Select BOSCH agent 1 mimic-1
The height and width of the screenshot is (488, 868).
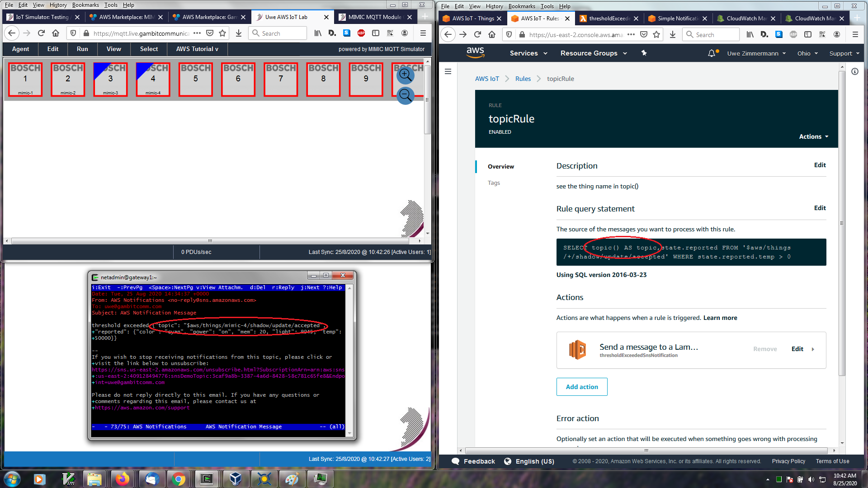(x=25, y=79)
